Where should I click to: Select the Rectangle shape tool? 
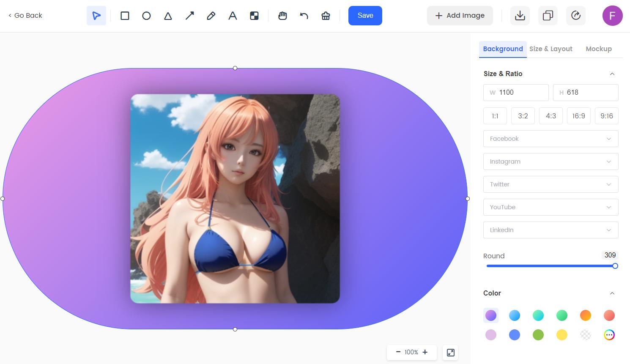[125, 16]
